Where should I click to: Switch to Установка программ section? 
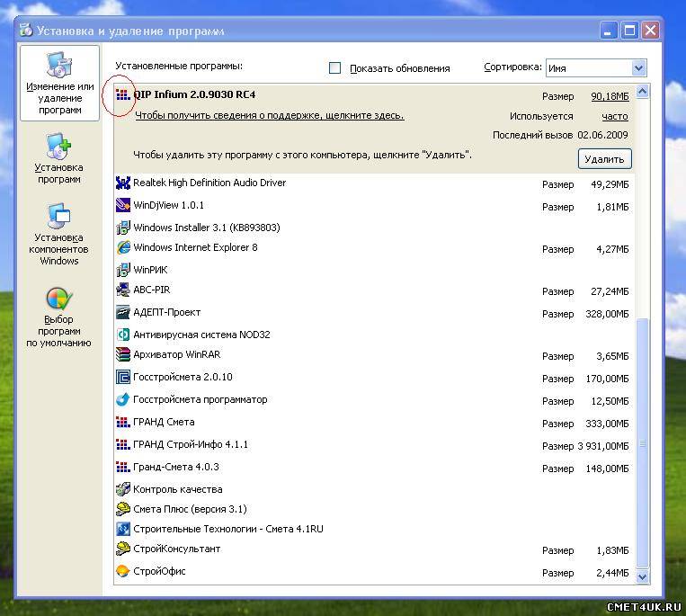pos(58,158)
